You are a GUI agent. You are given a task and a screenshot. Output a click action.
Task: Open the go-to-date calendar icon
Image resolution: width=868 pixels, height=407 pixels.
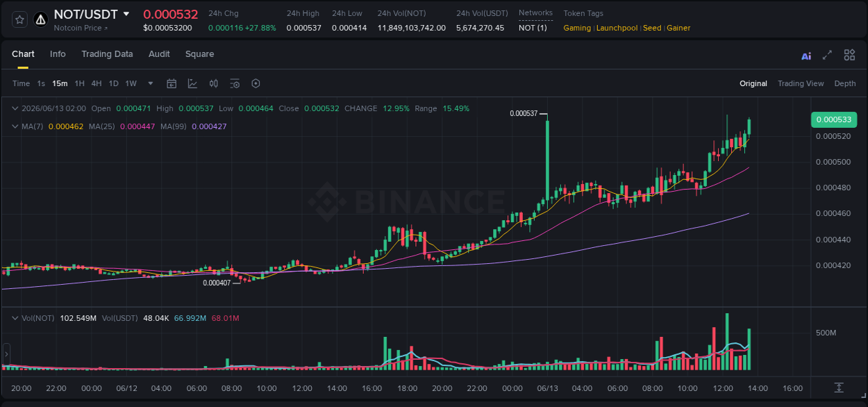coord(172,83)
